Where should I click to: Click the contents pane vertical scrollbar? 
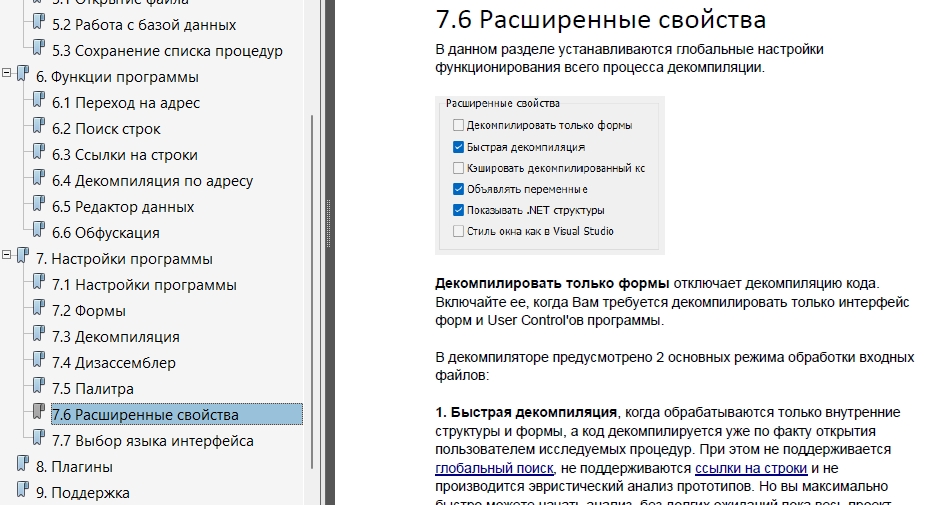[312, 291]
